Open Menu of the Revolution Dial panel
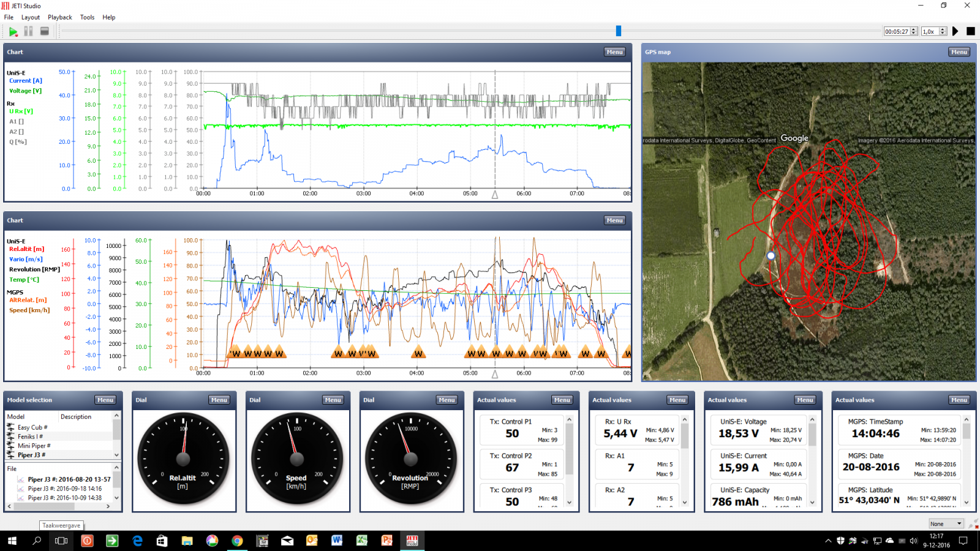 pyautogui.click(x=447, y=400)
